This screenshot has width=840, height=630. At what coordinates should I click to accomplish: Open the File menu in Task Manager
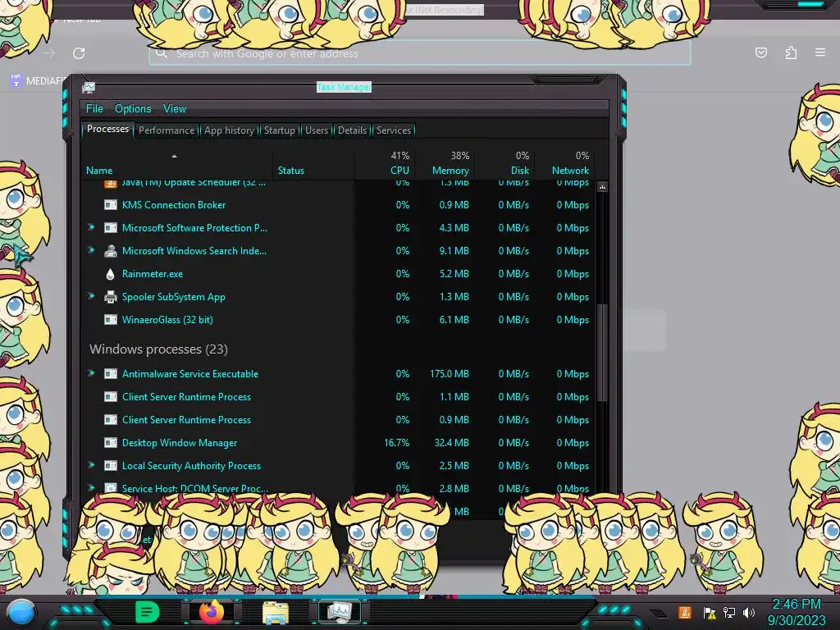pyautogui.click(x=94, y=109)
